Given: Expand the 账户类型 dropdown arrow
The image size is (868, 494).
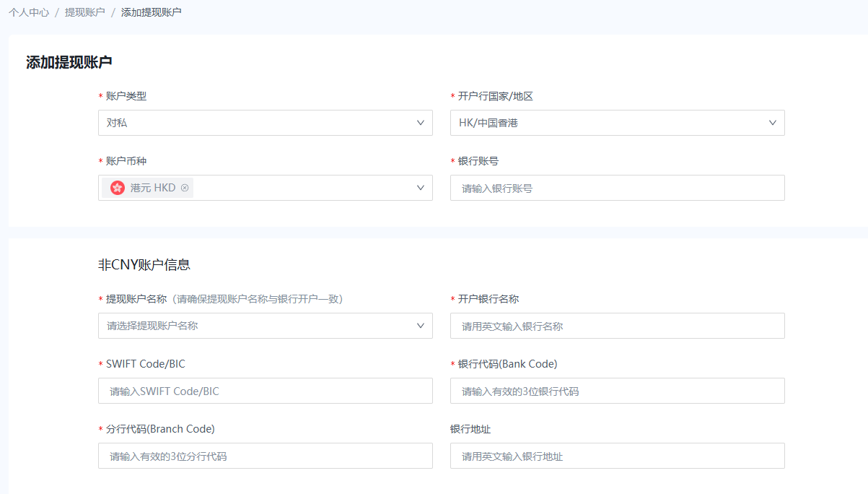Looking at the screenshot, I should (x=421, y=123).
